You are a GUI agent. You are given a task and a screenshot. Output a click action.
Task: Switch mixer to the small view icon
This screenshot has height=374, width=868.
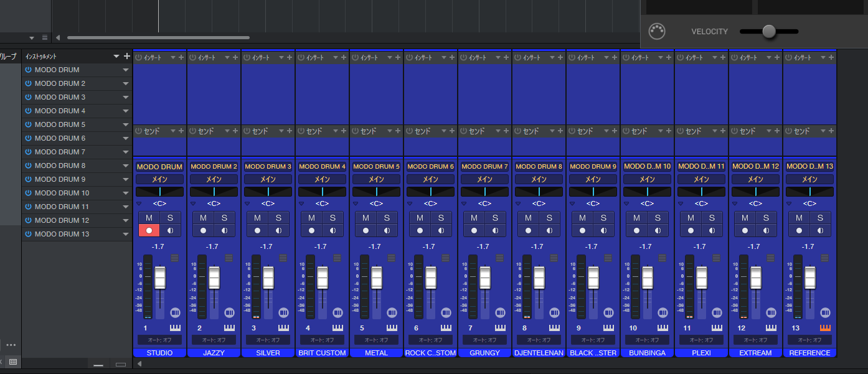(x=98, y=365)
